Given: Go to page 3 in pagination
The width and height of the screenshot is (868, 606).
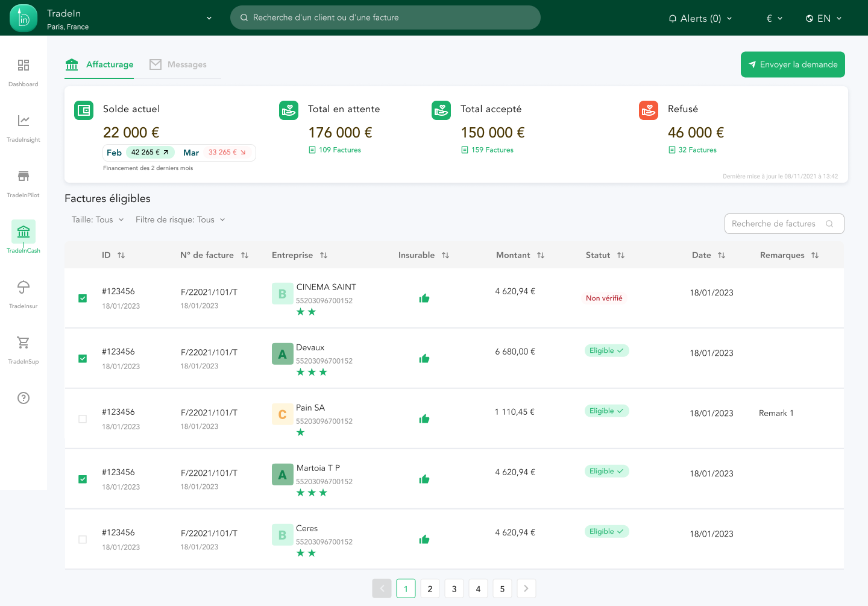Looking at the screenshot, I should [x=454, y=589].
